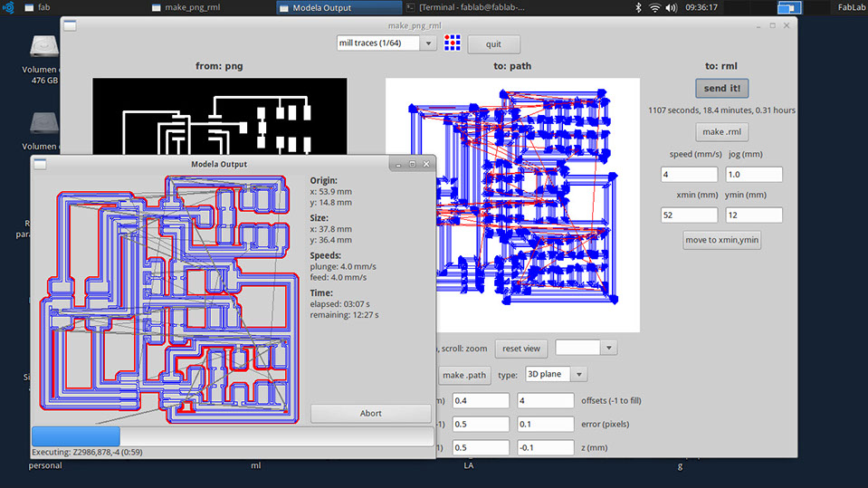Click the workspace switcher icon

[789, 7]
